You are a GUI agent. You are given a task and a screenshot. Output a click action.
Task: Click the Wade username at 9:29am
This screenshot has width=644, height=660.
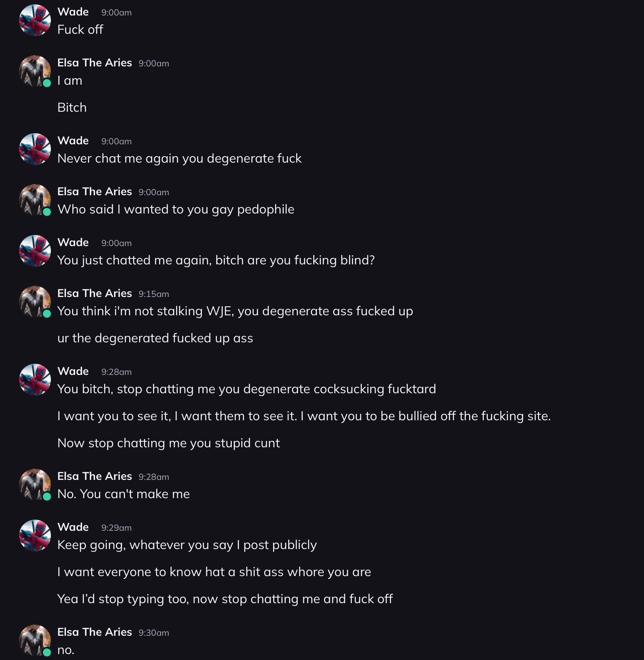[73, 527]
